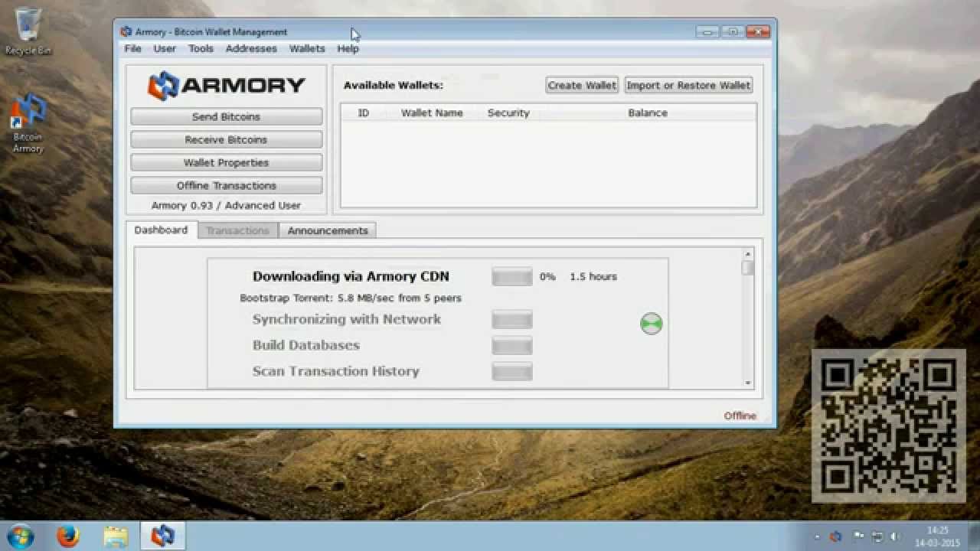Open the Addresses menu
The height and width of the screenshot is (551, 980).
point(251,48)
